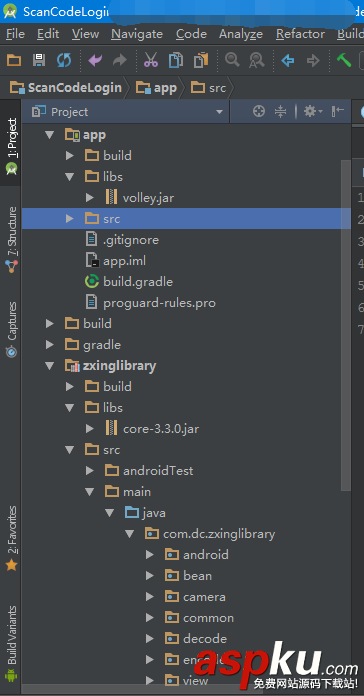This screenshot has width=364, height=696.
Task: Open the File menu
Action: coord(16,34)
